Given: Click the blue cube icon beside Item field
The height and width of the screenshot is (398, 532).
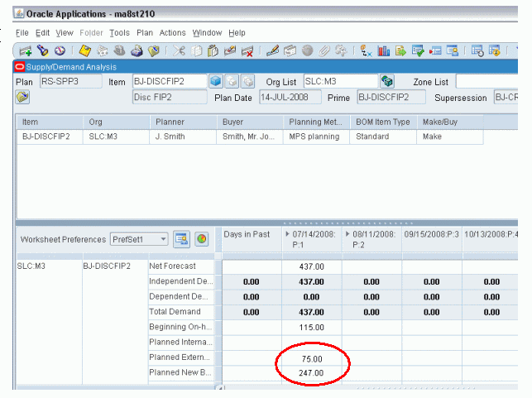Looking at the screenshot, I should [x=216, y=81].
